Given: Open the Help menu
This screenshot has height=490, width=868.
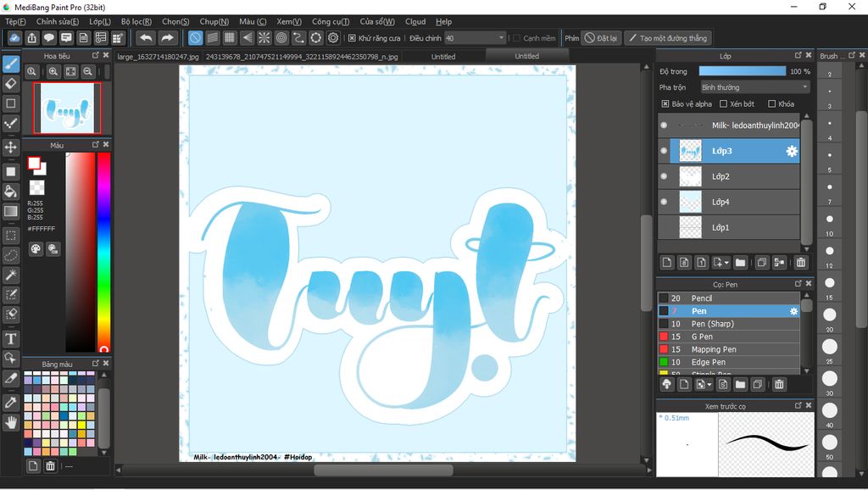Looking at the screenshot, I should 443,21.
